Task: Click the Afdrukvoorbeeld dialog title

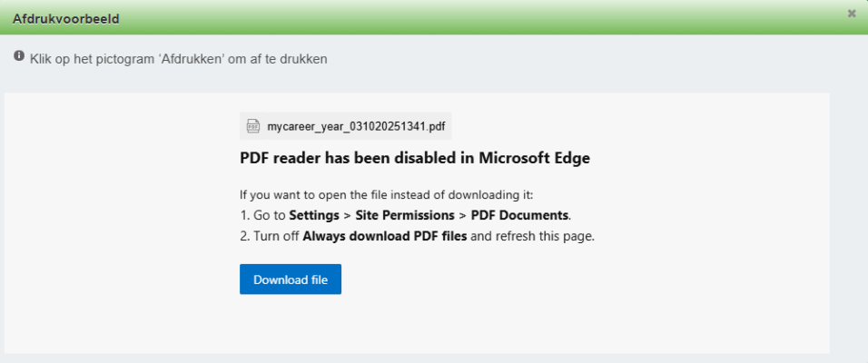Action: pos(65,18)
